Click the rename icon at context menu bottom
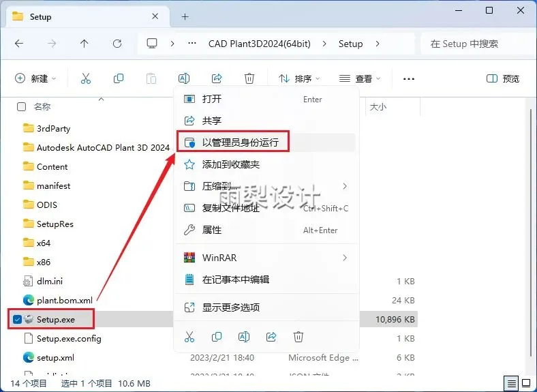The width and height of the screenshot is (537, 392). 244,337
